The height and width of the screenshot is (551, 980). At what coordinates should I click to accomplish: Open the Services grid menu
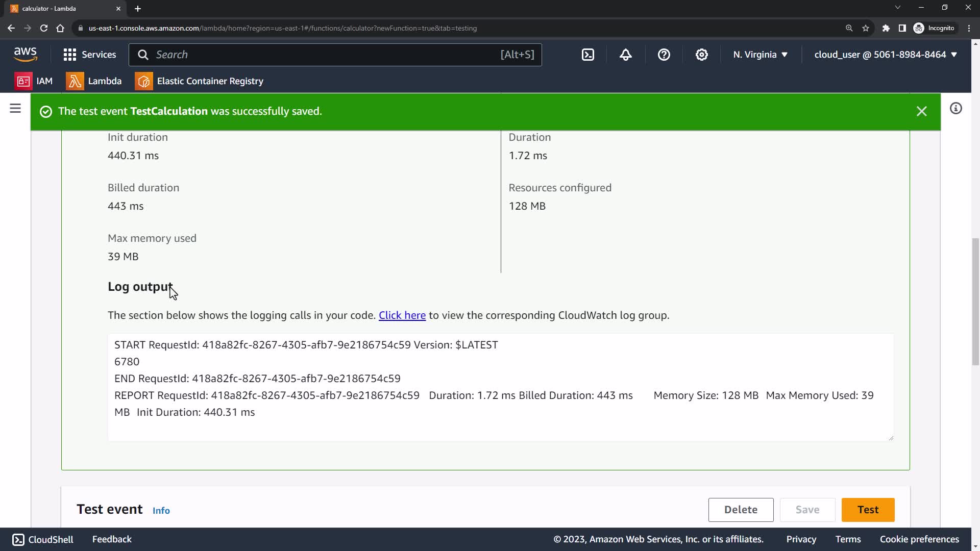[89, 55]
